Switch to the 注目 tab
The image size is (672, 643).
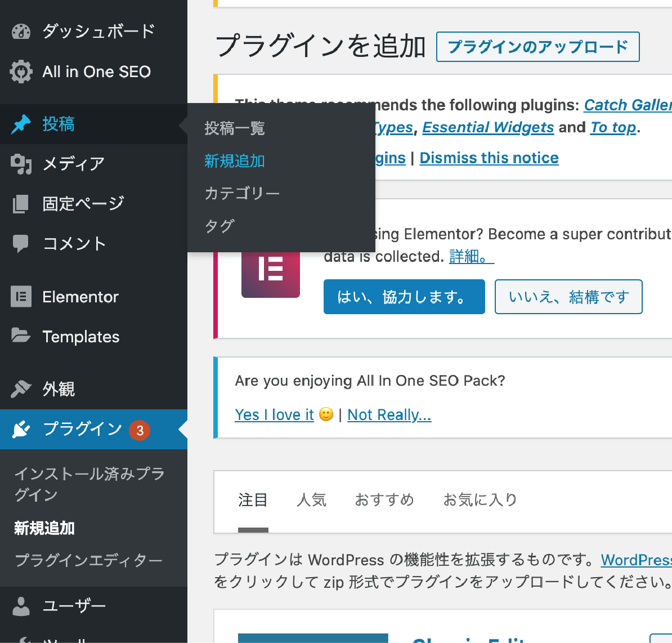(253, 500)
